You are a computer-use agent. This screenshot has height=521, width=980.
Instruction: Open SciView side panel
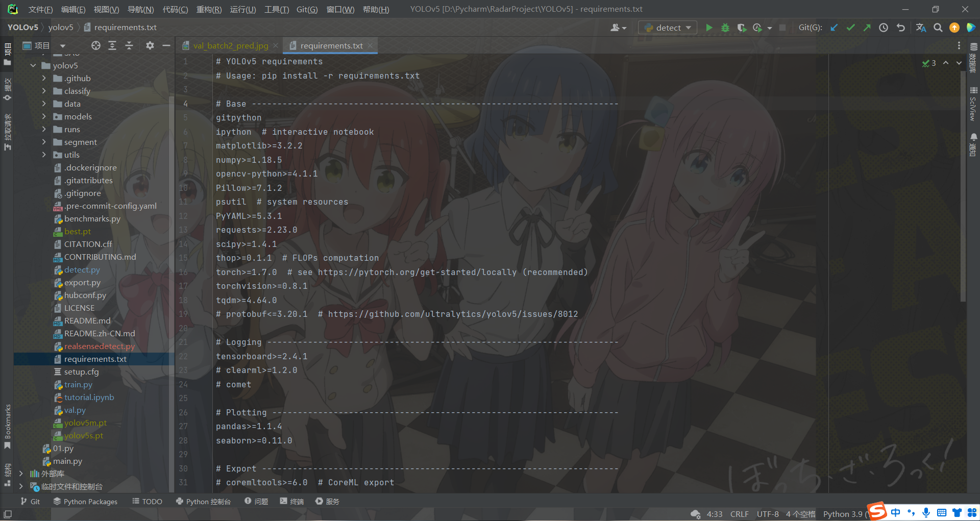(x=973, y=104)
